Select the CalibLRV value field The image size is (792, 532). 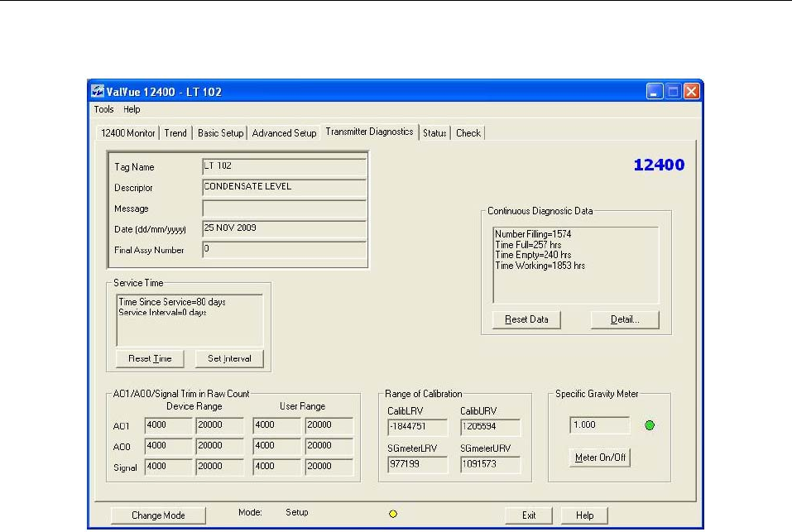point(417,428)
